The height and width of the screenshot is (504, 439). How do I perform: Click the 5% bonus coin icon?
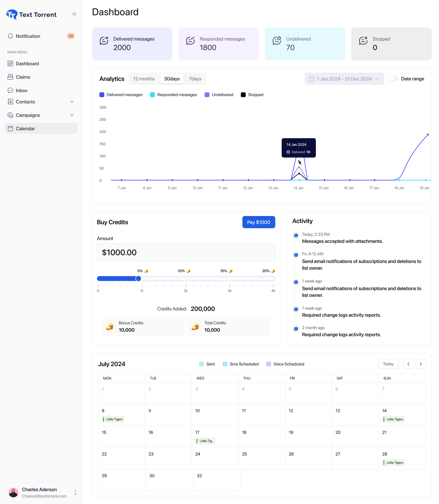click(146, 271)
